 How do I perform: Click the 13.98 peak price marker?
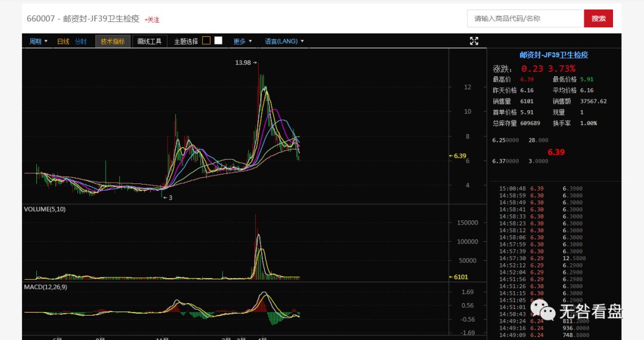[246, 63]
